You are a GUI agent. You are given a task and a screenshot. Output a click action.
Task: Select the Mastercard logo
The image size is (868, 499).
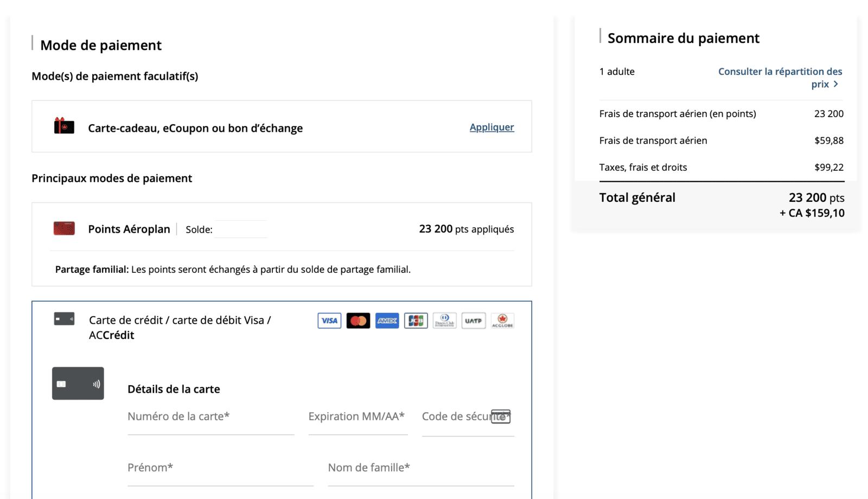pos(358,321)
